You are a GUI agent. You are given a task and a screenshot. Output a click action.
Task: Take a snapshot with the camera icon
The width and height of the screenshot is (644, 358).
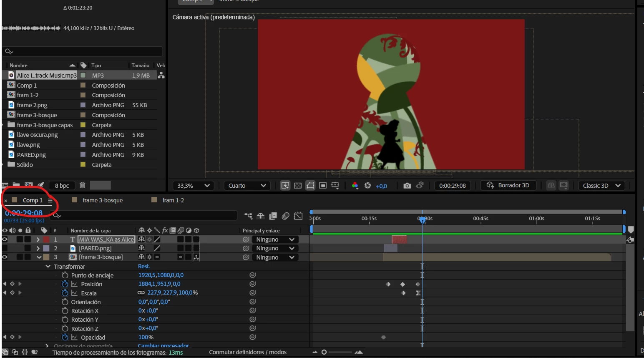[407, 186]
